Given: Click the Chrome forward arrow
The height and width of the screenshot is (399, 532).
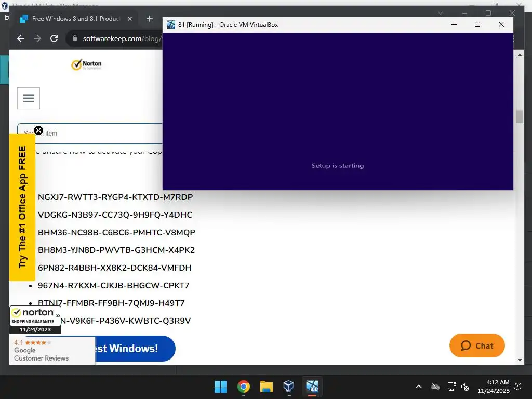Looking at the screenshot, I should pos(37,38).
